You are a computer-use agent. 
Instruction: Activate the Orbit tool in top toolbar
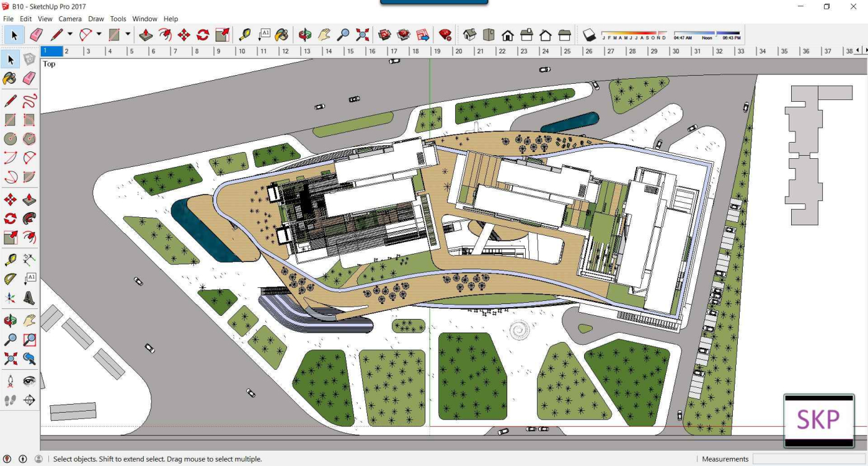(x=305, y=35)
